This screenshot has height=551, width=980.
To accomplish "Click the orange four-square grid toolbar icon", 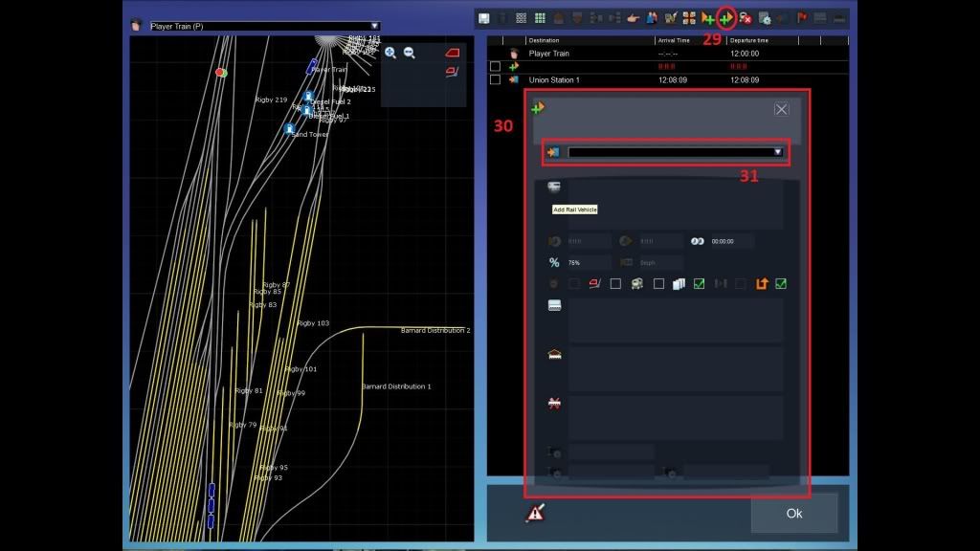I will pos(689,18).
